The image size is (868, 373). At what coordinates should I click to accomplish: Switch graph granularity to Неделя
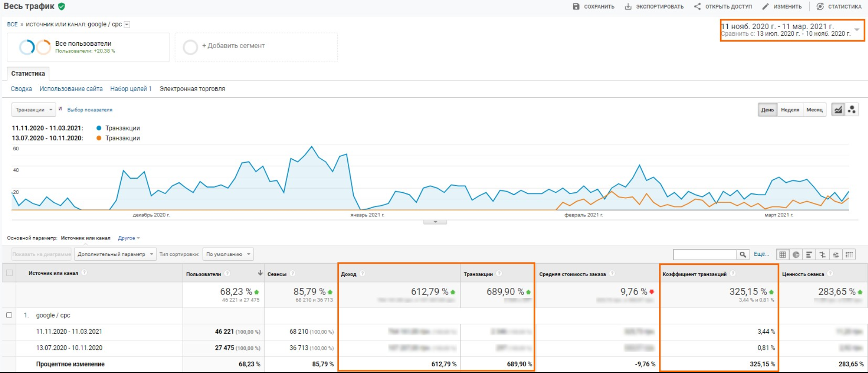(x=790, y=110)
